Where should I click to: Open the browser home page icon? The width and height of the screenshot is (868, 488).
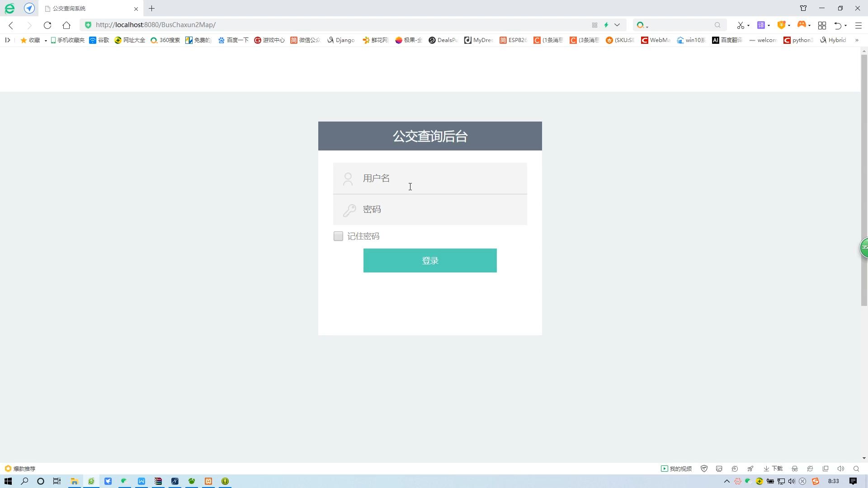tap(66, 25)
